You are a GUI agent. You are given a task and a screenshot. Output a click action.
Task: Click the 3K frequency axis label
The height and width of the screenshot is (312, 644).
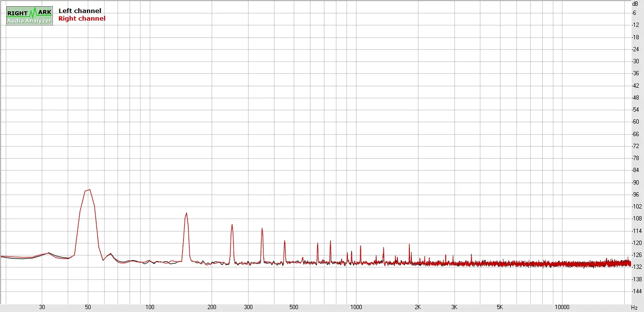coord(454,307)
